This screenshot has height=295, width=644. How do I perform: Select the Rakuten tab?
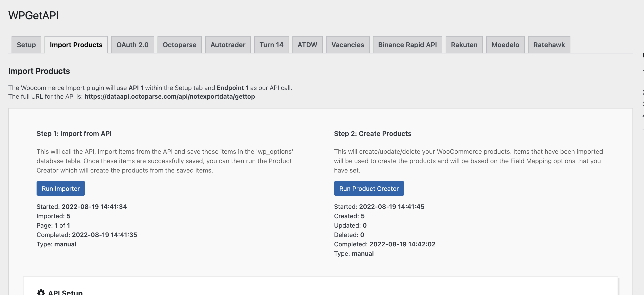point(464,45)
